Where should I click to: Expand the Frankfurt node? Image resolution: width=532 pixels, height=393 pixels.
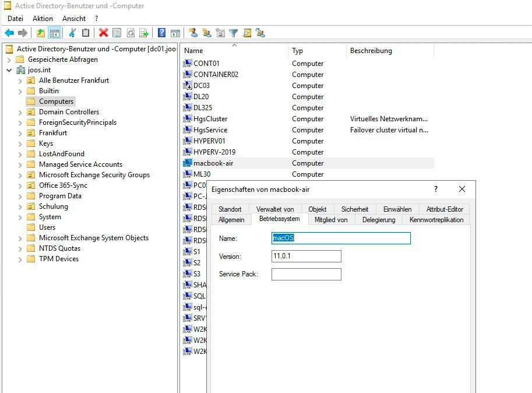20,134
